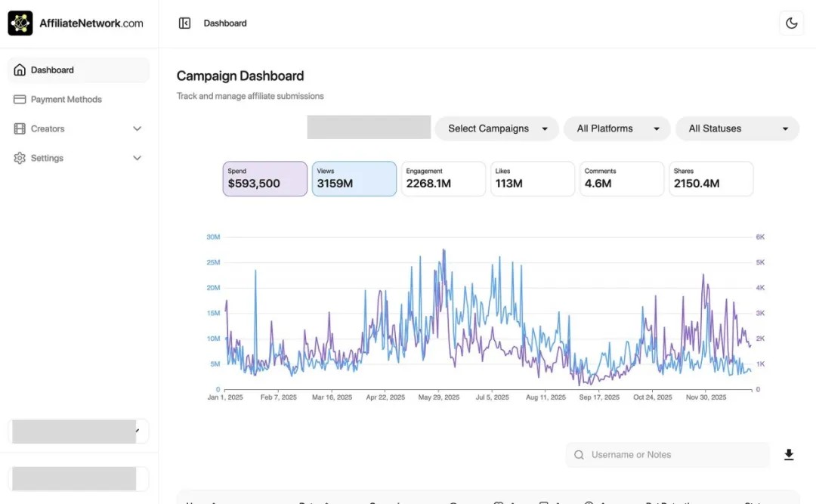The image size is (816, 504).
Task: Click the film strip Creators icon
Action: (20, 129)
